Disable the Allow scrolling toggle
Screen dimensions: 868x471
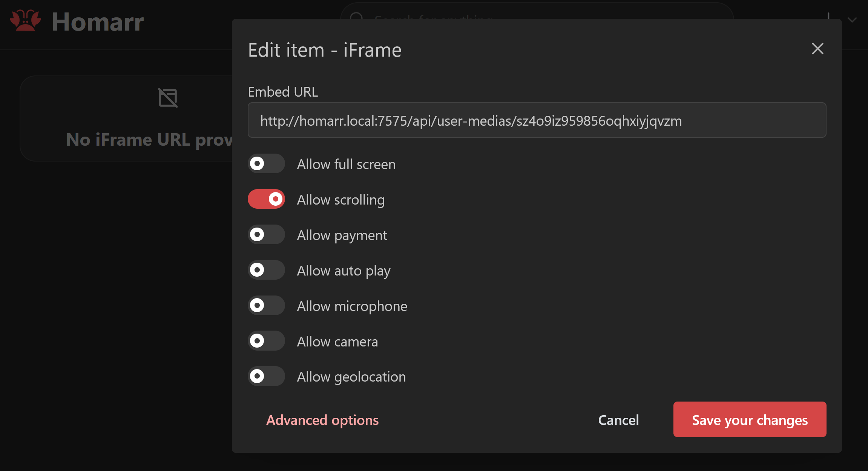click(x=266, y=199)
